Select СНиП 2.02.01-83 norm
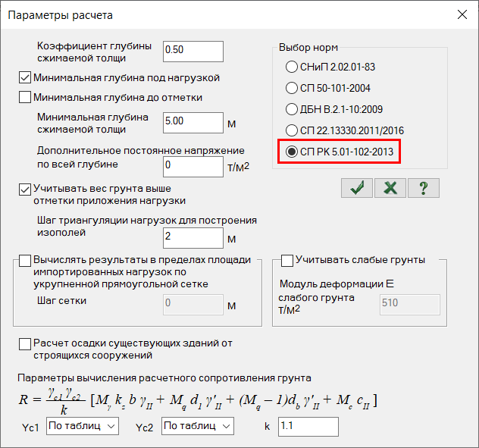479x448 pixels. click(x=292, y=67)
